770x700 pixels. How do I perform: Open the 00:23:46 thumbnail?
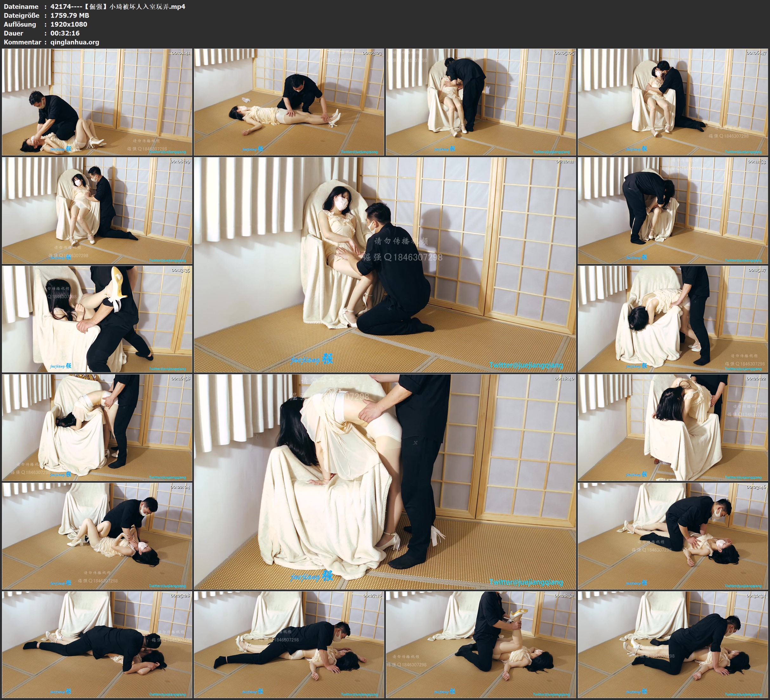point(673,536)
